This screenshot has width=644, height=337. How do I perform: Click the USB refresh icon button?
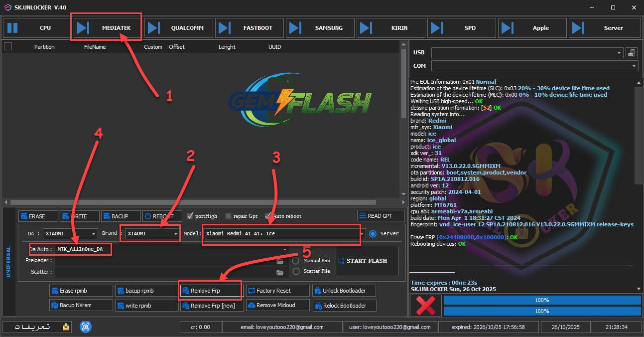(x=632, y=52)
